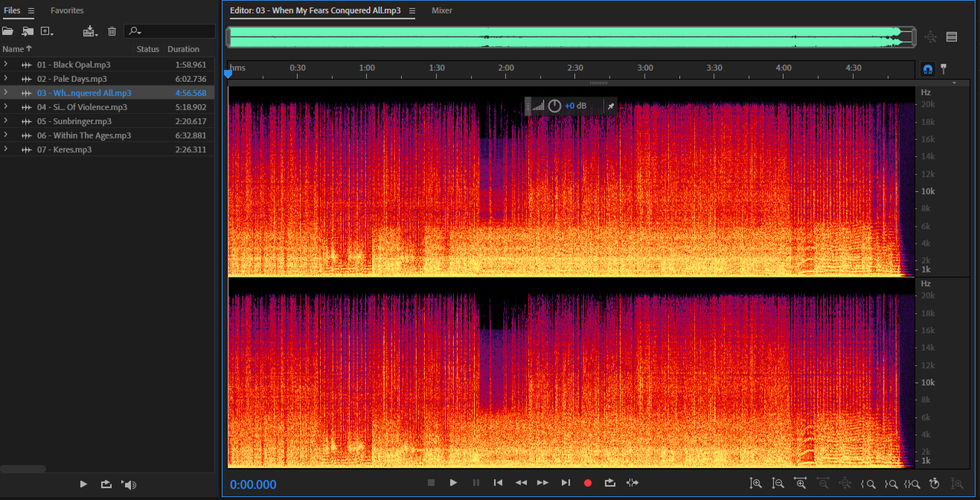Pin the HUD gain control
The width and height of the screenshot is (980, 500).
610,106
